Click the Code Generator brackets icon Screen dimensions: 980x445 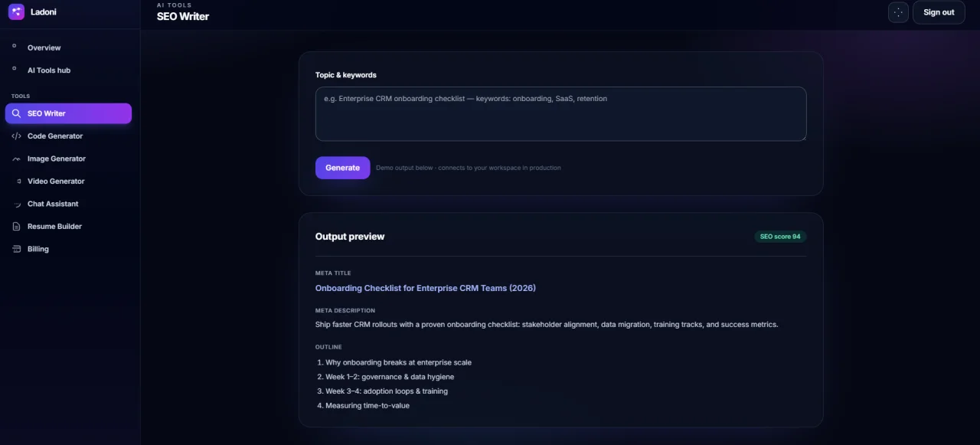pos(16,136)
